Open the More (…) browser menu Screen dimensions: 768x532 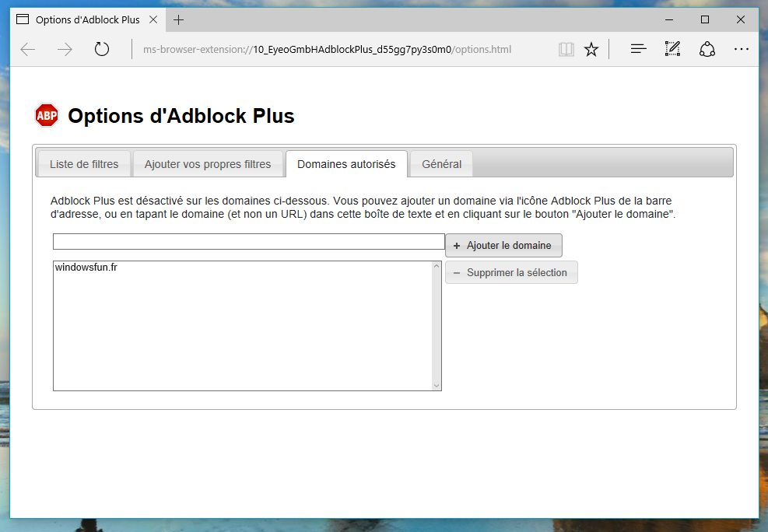[x=741, y=50]
